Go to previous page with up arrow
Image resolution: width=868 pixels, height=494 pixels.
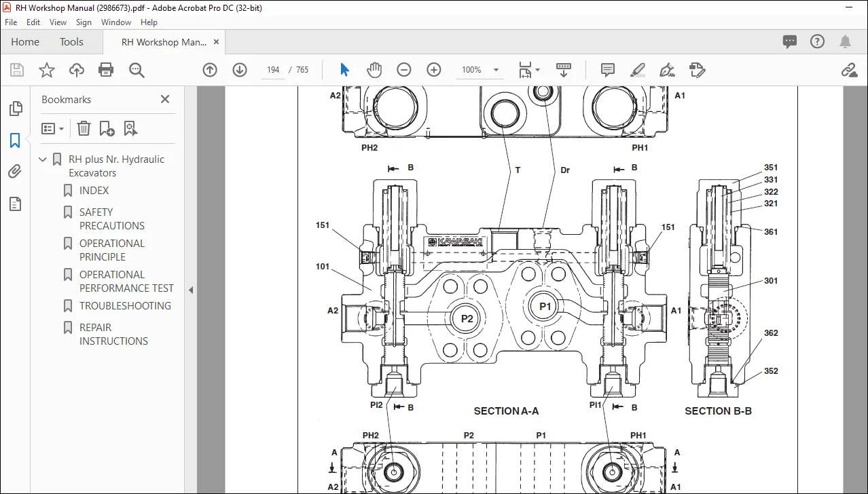pos(210,70)
